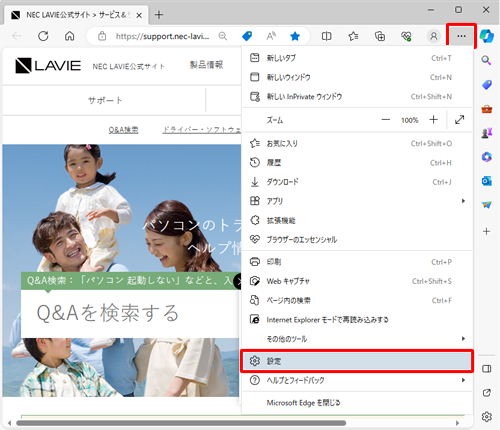The width and height of the screenshot is (500, 430).
Task: Click the open-in-new-window icon in sidebar
Action: pos(487,393)
